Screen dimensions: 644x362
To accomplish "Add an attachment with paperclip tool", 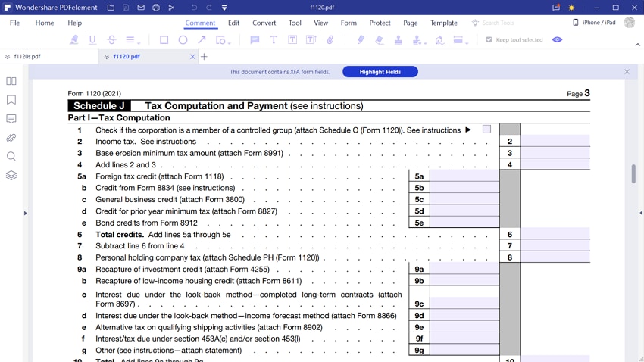I will [330, 40].
